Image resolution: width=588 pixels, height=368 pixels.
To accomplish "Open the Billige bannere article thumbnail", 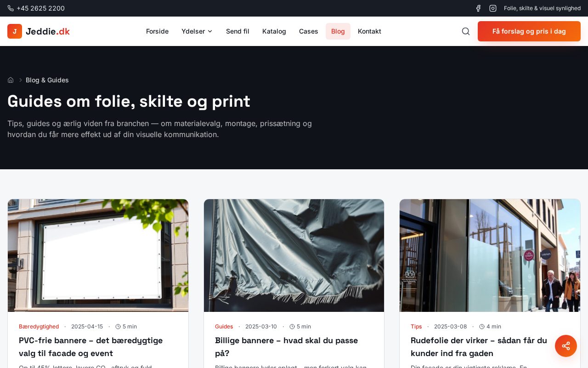I will click(294, 255).
